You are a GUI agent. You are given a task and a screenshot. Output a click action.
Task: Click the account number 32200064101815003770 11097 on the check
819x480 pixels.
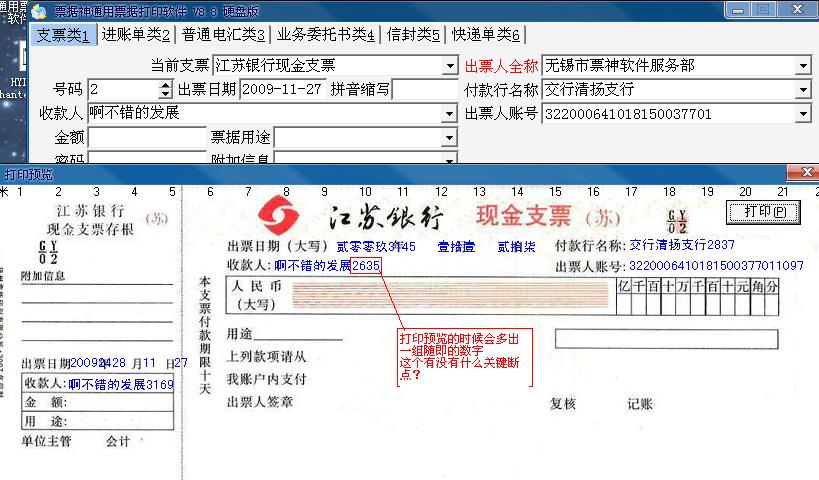[716, 266]
